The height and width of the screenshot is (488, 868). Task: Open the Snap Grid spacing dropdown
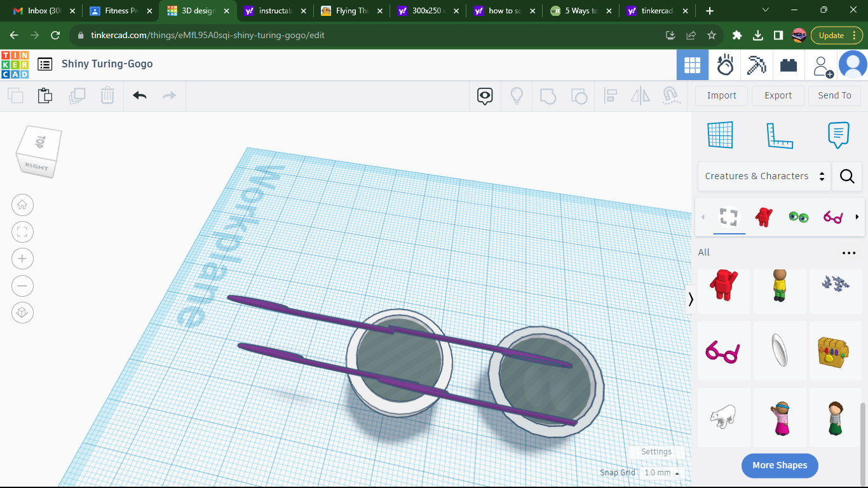point(660,473)
